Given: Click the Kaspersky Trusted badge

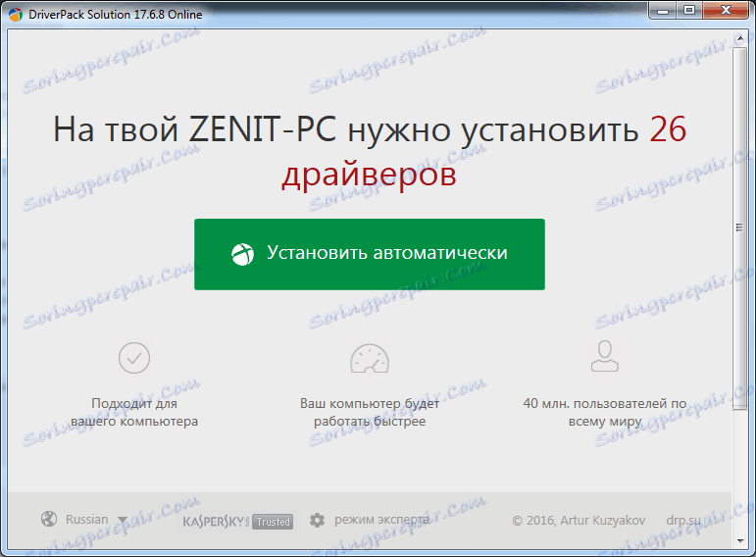Looking at the screenshot, I should click(x=237, y=522).
